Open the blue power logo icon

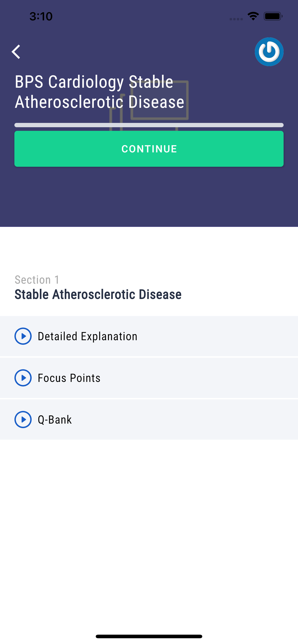269,52
